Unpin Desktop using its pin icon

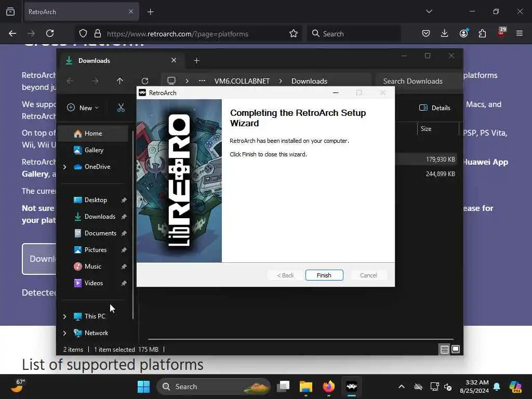pyautogui.click(x=124, y=200)
